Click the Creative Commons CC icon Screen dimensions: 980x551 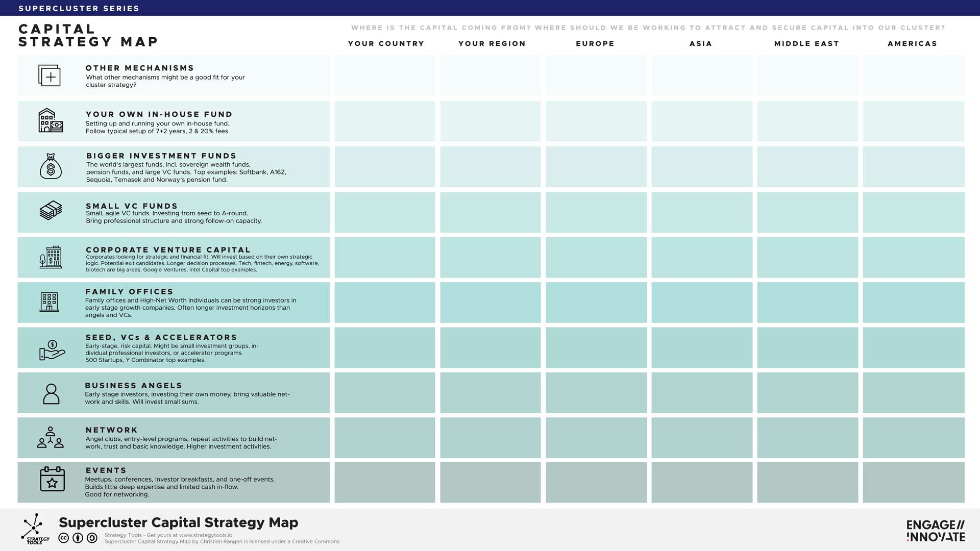coord(63,538)
